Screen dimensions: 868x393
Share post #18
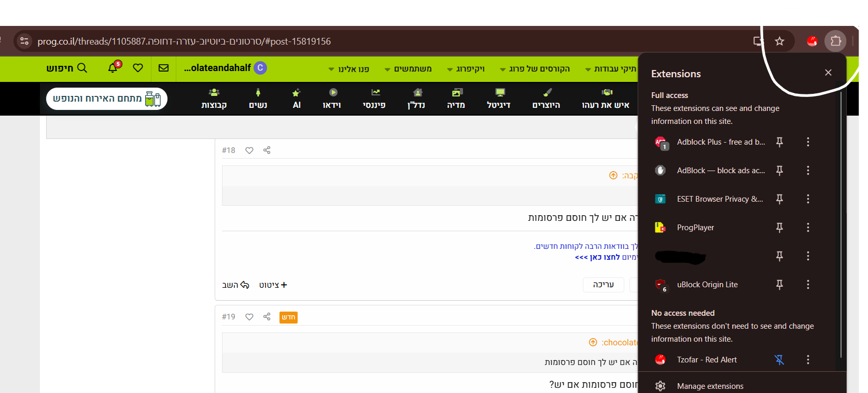tap(267, 150)
